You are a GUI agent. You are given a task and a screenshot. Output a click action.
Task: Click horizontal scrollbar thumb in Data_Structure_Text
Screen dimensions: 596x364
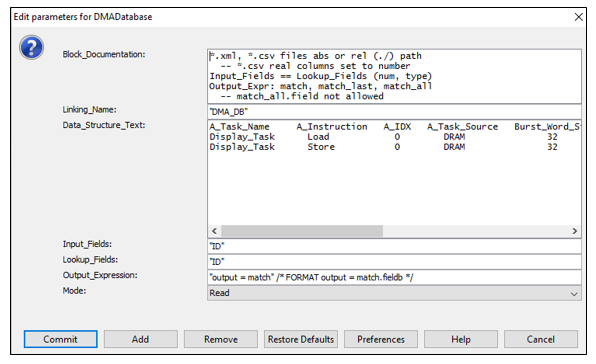pos(302,231)
